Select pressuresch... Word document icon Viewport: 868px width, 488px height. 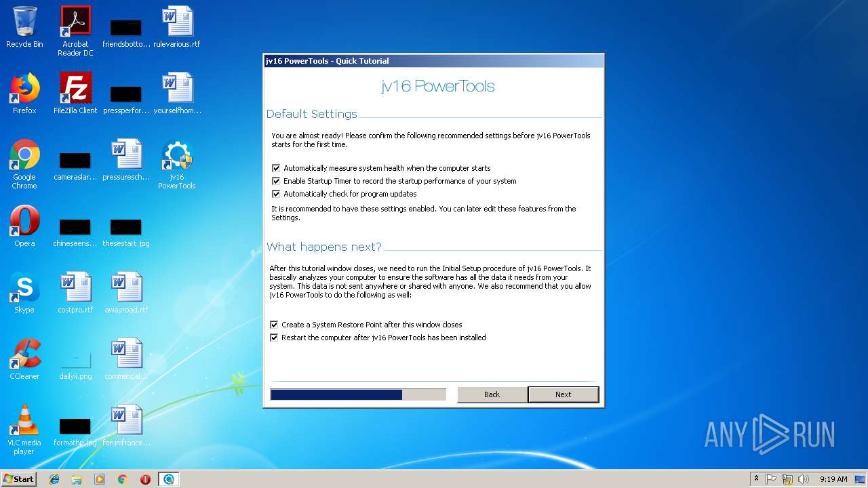pos(126,160)
